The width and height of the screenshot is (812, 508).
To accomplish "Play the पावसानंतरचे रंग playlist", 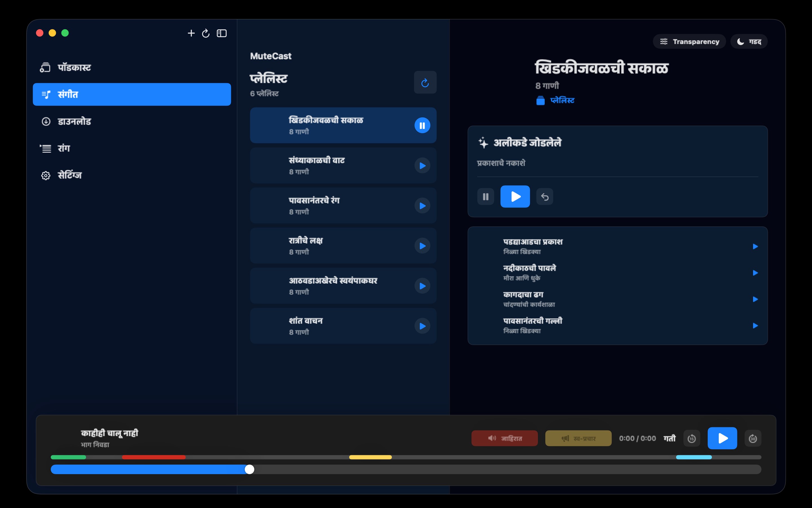I will (x=422, y=206).
